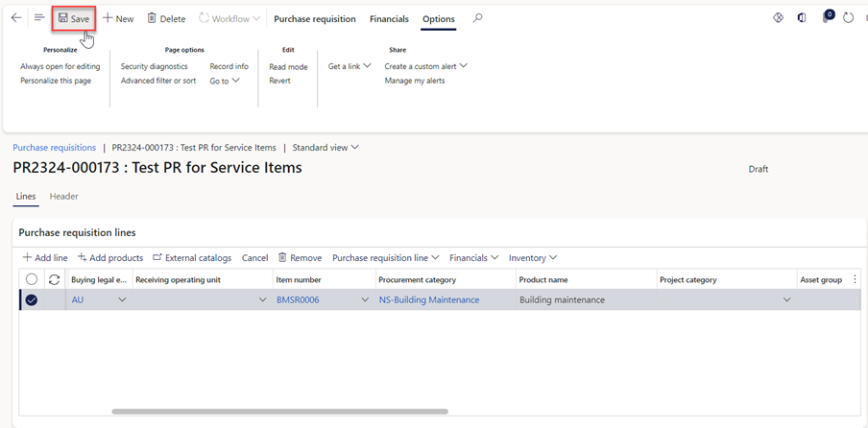Click Asset group column header

pos(821,280)
